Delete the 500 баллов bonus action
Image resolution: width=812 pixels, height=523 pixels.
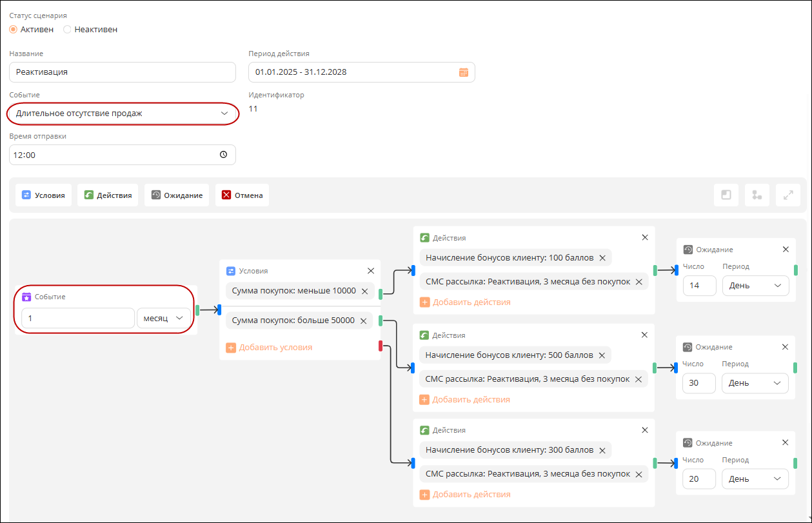pyautogui.click(x=602, y=355)
